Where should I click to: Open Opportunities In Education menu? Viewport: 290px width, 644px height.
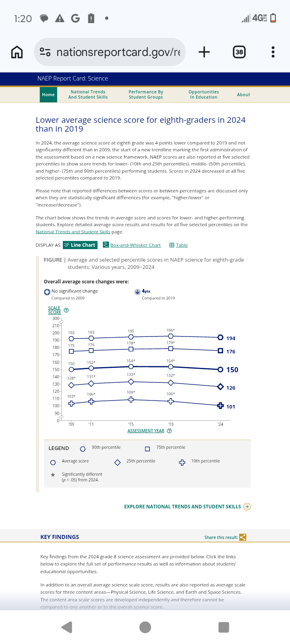coord(204,95)
